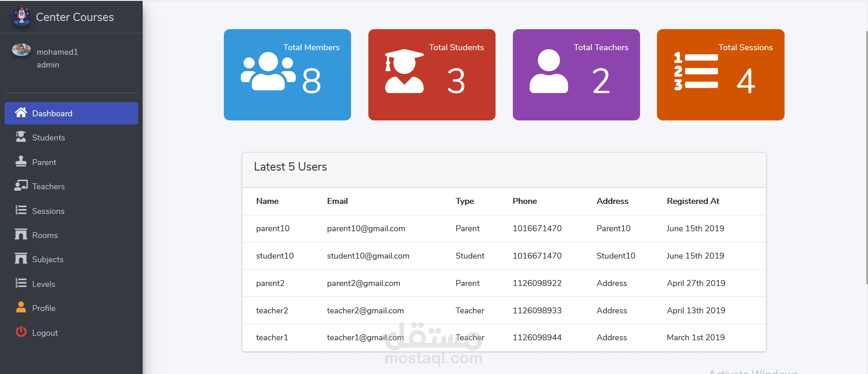Click the March 1st 2019 date
The image size is (868, 374).
pyautogui.click(x=696, y=338)
